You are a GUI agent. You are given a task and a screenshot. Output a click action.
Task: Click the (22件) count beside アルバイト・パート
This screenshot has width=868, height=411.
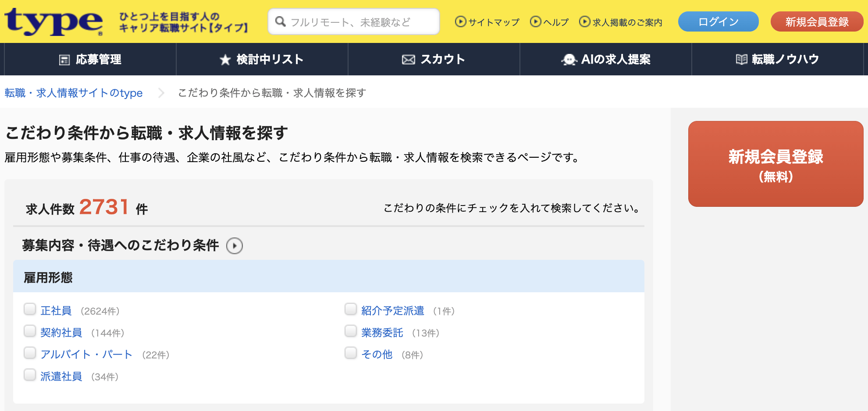(x=156, y=355)
